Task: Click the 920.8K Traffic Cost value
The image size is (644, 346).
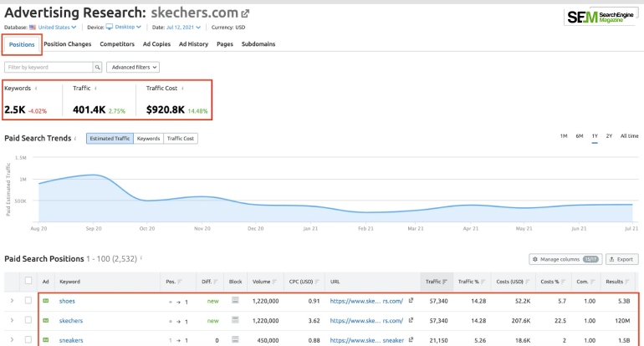Action: (x=166, y=109)
